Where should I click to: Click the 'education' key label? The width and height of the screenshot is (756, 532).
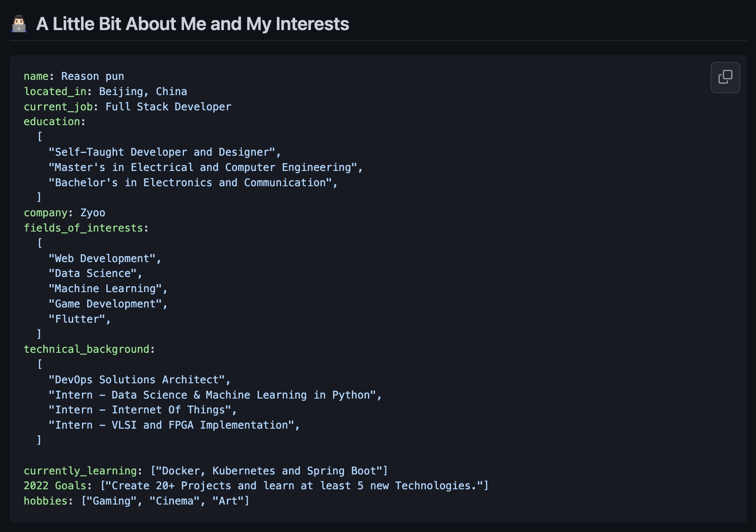[52, 122]
